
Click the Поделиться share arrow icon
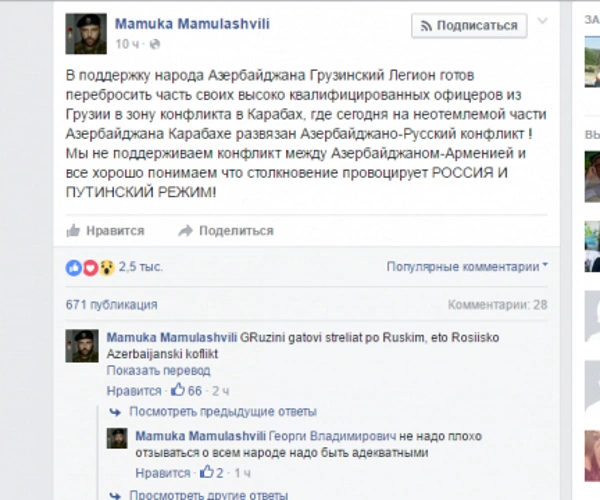click(x=186, y=231)
